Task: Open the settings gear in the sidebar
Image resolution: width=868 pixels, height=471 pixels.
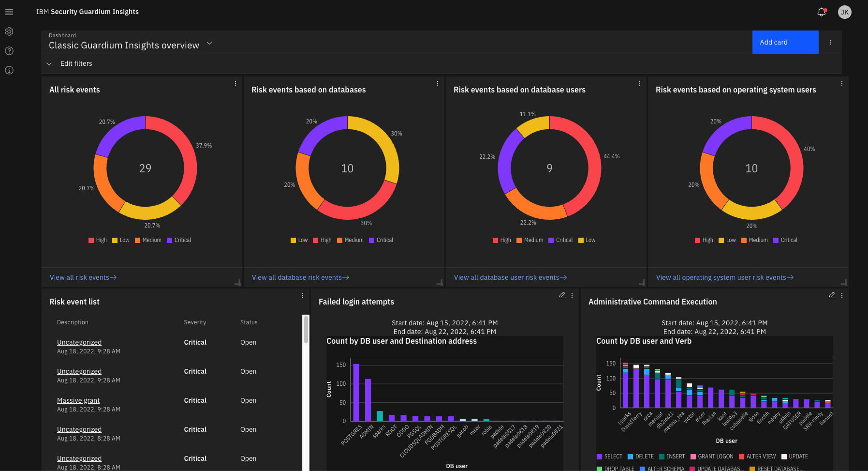Action: [9, 31]
